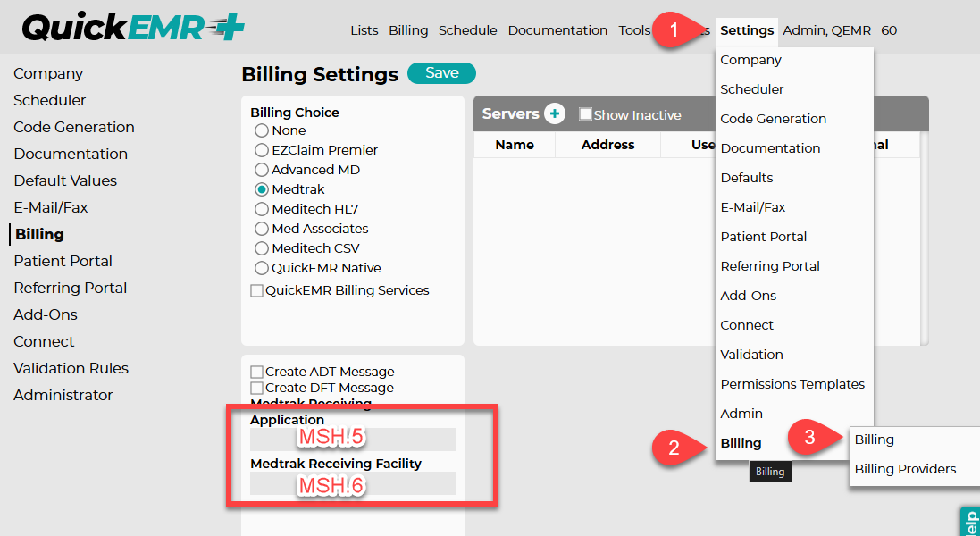Check Create DFT Message box
Image resolution: width=980 pixels, height=536 pixels.
(x=257, y=388)
